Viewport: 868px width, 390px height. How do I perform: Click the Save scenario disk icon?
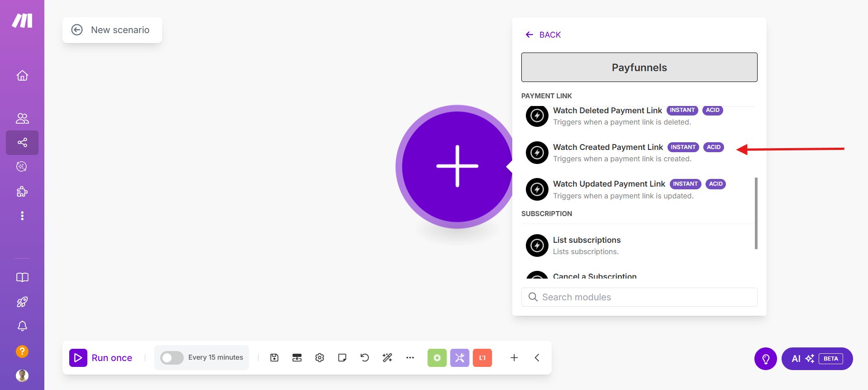274,358
